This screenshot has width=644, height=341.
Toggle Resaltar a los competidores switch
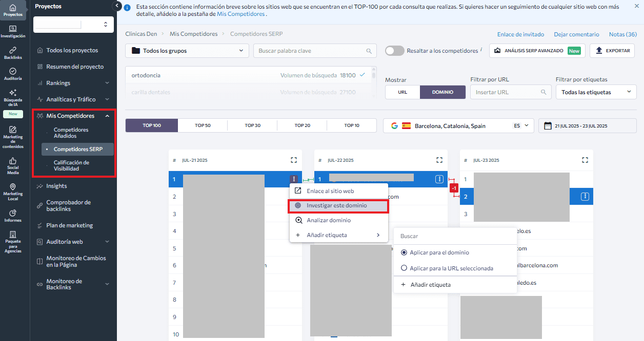tap(395, 51)
